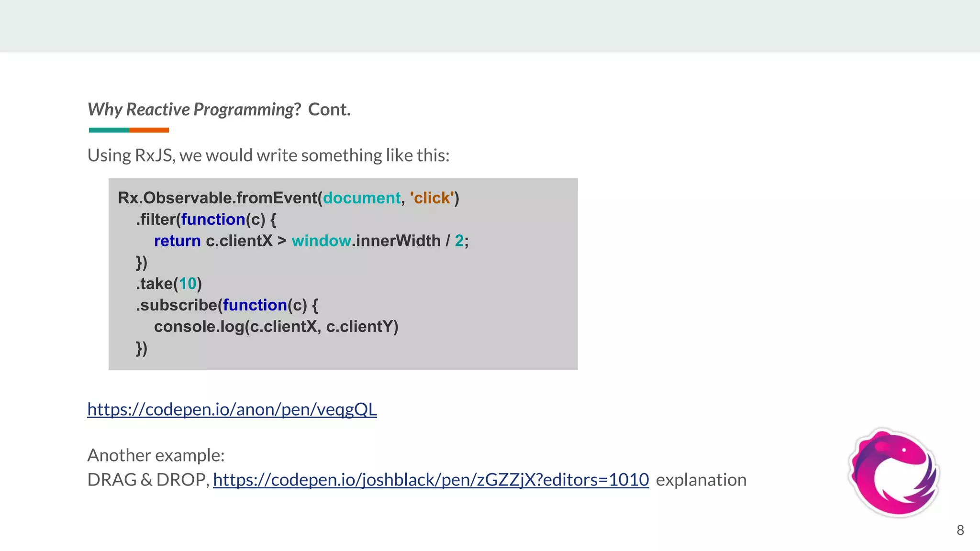Click the 'click' string in the code
Image resolution: width=980 pixels, height=551 pixels.
tap(432, 198)
